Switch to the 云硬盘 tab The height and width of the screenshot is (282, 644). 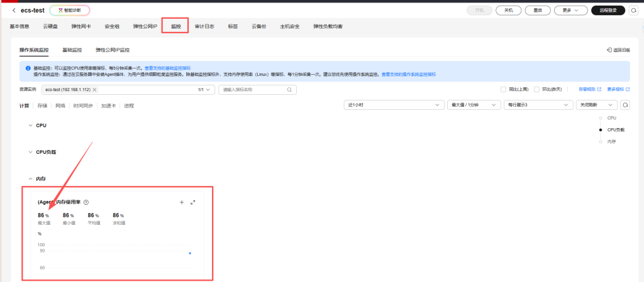pos(50,26)
